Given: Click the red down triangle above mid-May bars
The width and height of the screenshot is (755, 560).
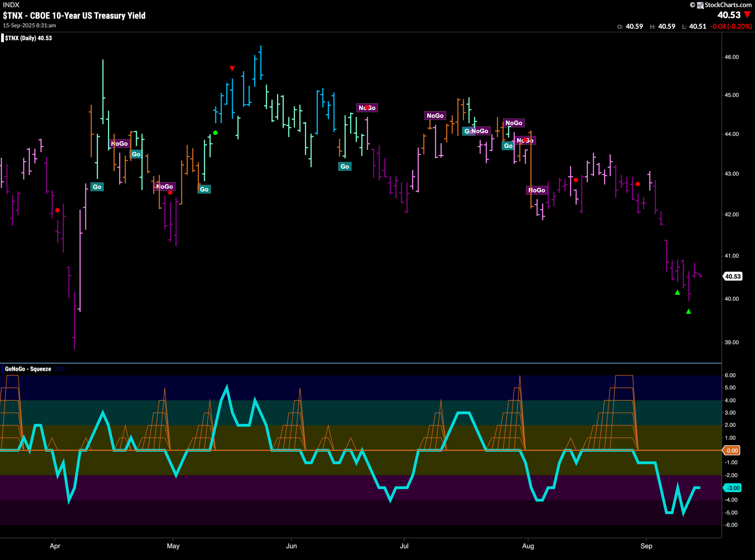Looking at the screenshot, I should tap(232, 68).
